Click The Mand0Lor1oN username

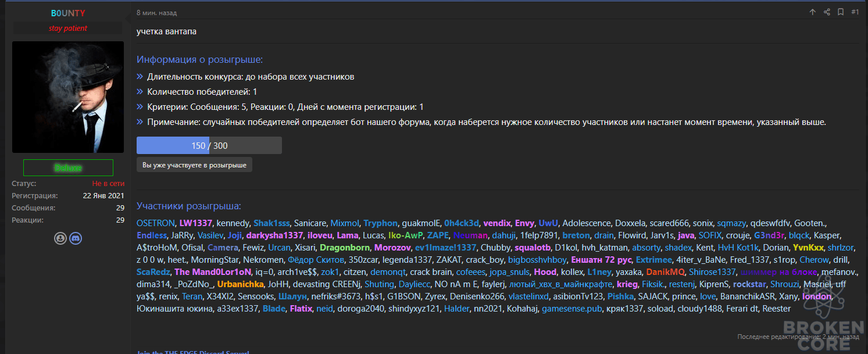click(213, 272)
